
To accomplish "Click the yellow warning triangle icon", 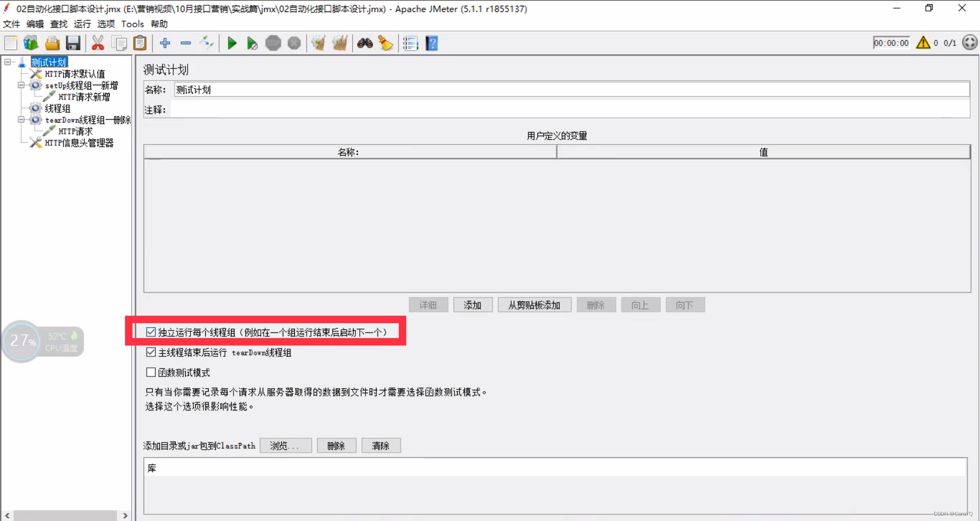I will (x=923, y=43).
